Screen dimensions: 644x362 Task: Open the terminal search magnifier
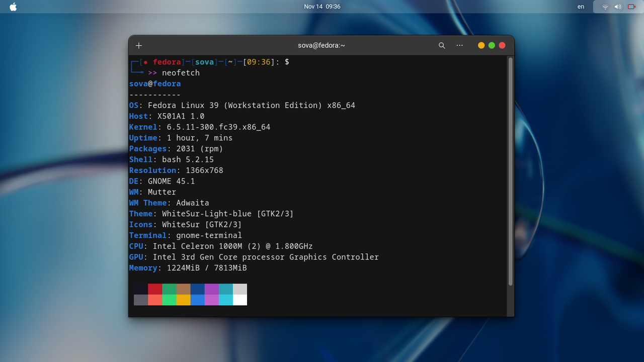[x=442, y=45]
